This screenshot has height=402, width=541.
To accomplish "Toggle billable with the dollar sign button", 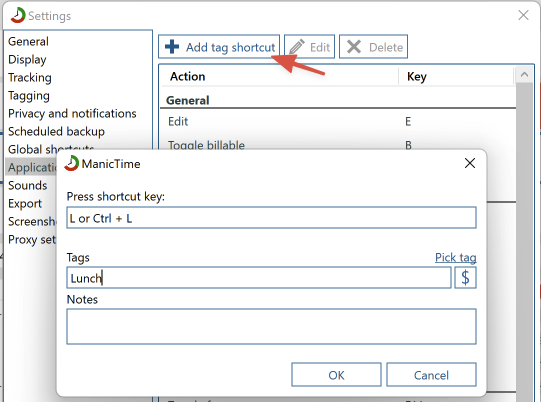I will coord(465,277).
